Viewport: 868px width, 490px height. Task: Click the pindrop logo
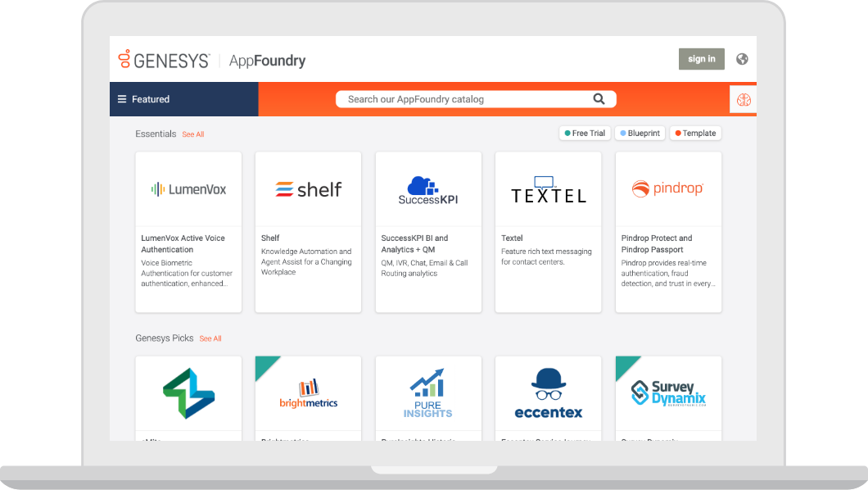[667, 188]
